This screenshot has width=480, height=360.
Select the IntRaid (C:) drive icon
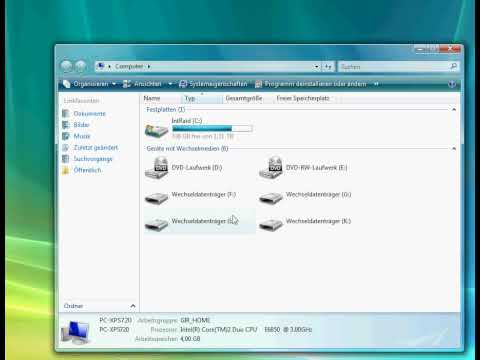point(156,131)
